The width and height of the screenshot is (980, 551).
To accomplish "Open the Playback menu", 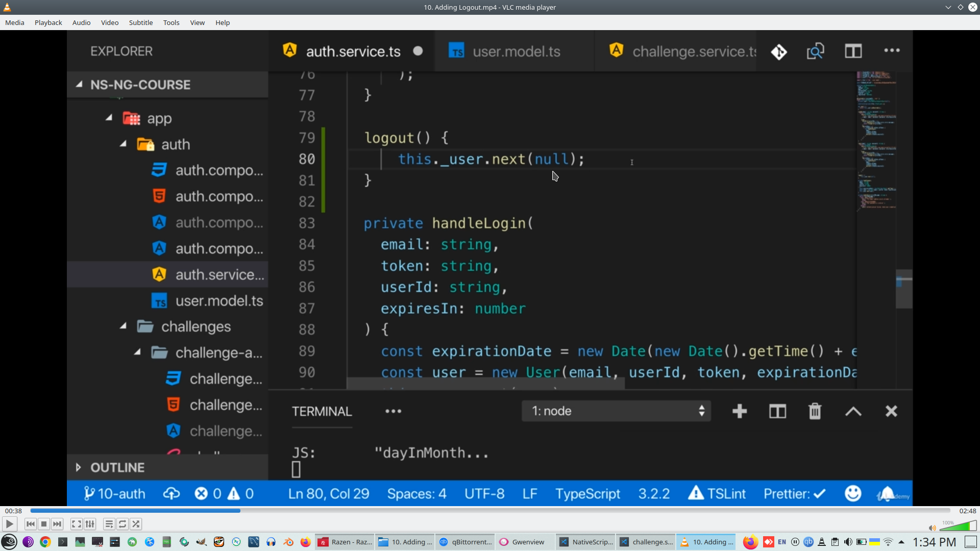I will click(x=48, y=22).
